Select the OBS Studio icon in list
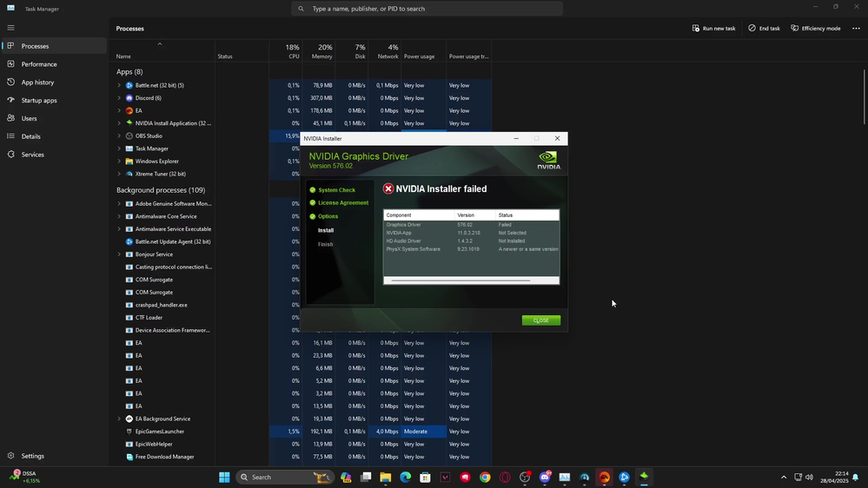 tap(129, 135)
